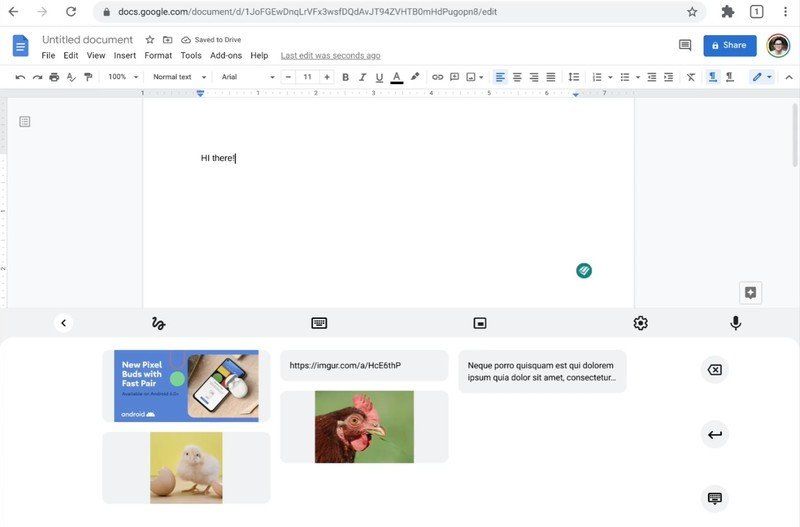Open the text color picker
The image size is (800, 527).
[396, 77]
